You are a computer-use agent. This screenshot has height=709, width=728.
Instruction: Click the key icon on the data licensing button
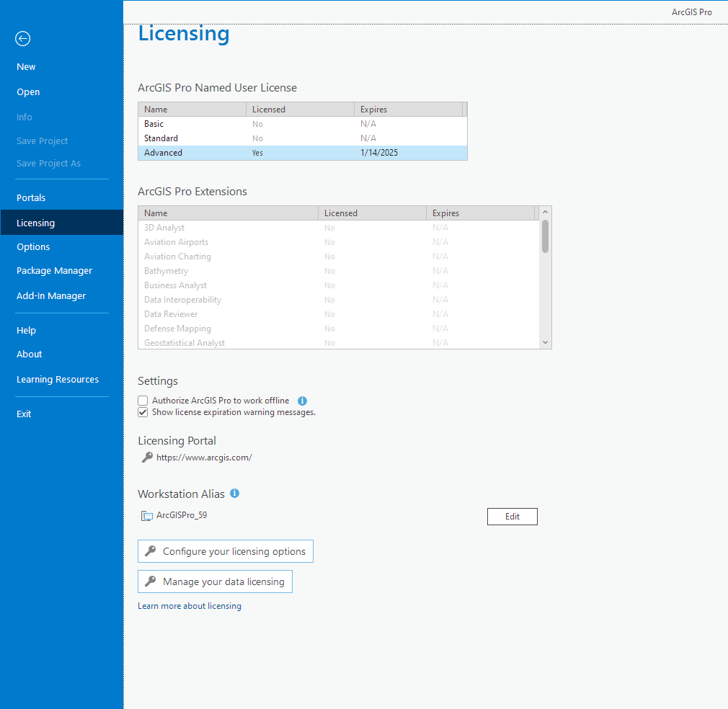[x=150, y=581]
